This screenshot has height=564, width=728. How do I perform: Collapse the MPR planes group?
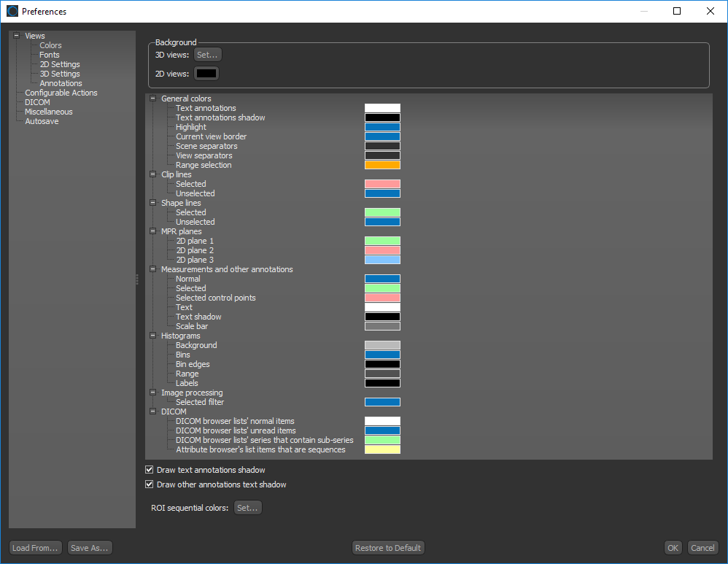tap(153, 231)
